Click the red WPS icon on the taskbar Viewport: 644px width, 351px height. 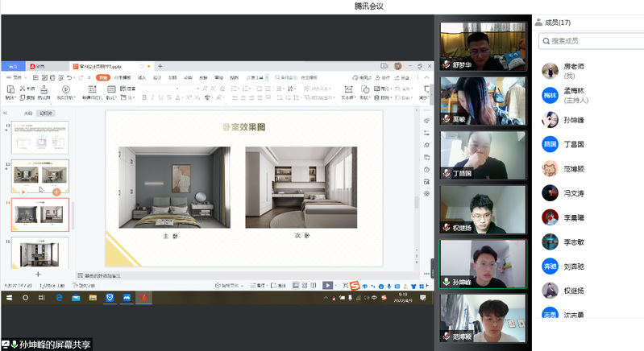pyautogui.click(x=144, y=297)
